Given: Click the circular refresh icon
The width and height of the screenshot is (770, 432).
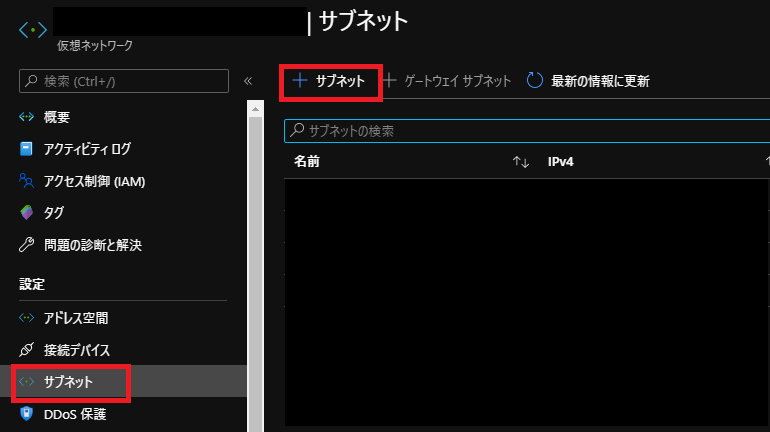Looking at the screenshot, I should pyautogui.click(x=535, y=81).
